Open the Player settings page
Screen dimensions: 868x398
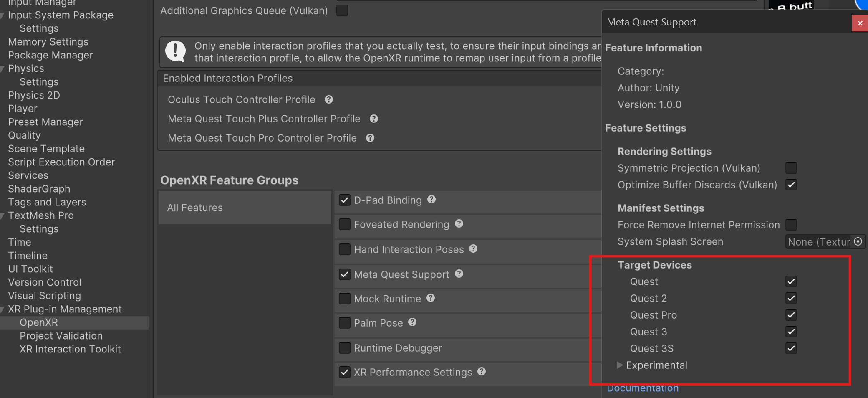pyautogui.click(x=23, y=109)
